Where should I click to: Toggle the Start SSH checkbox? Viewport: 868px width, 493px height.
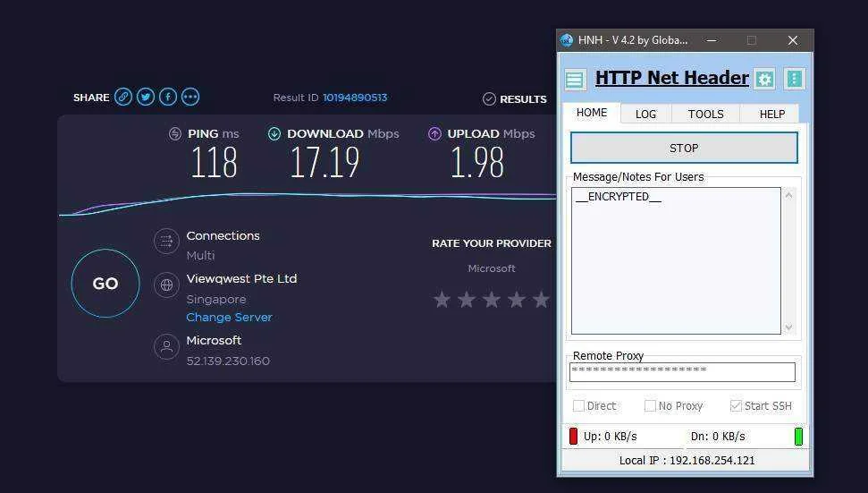click(x=736, y=405)
